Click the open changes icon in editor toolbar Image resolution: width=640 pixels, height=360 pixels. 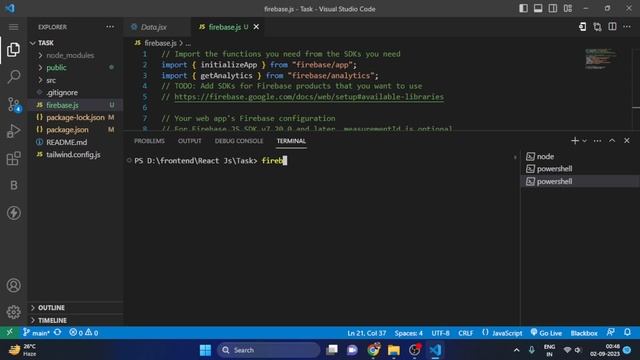[x=582, y=27]
